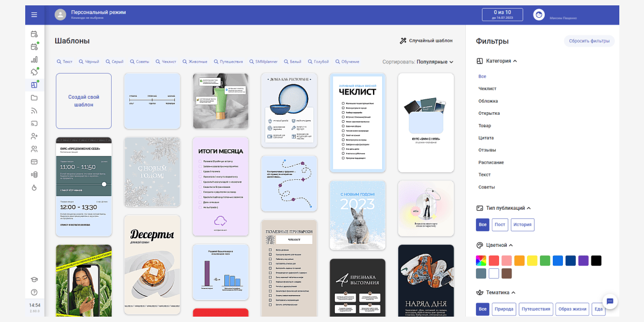Select the "Расписание" category in filters

[491, 163]
